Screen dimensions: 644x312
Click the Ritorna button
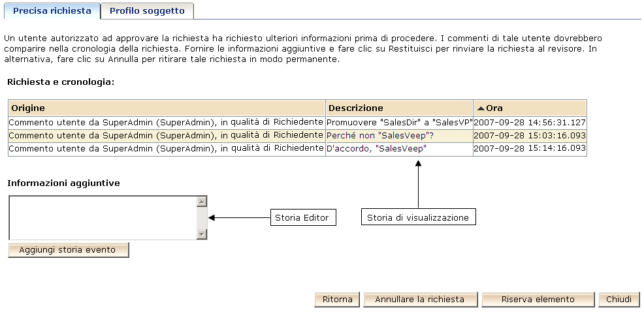[337, 300]
